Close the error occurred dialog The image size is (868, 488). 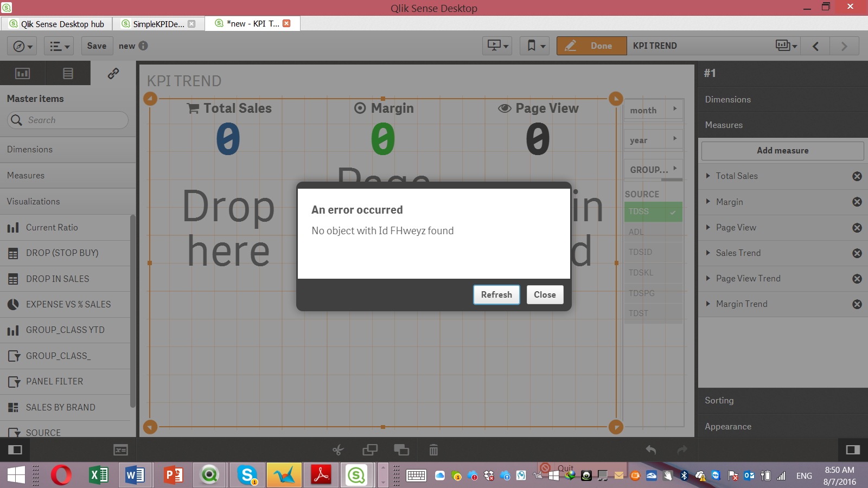545,294
